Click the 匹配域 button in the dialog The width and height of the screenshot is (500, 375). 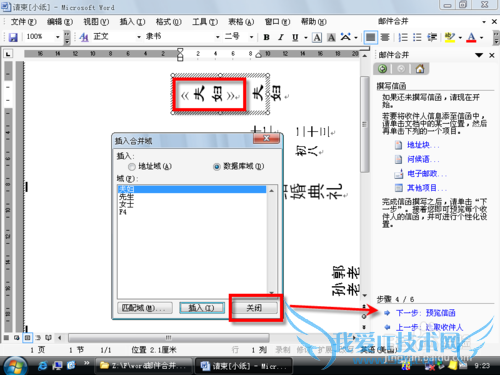coord(145,308)
